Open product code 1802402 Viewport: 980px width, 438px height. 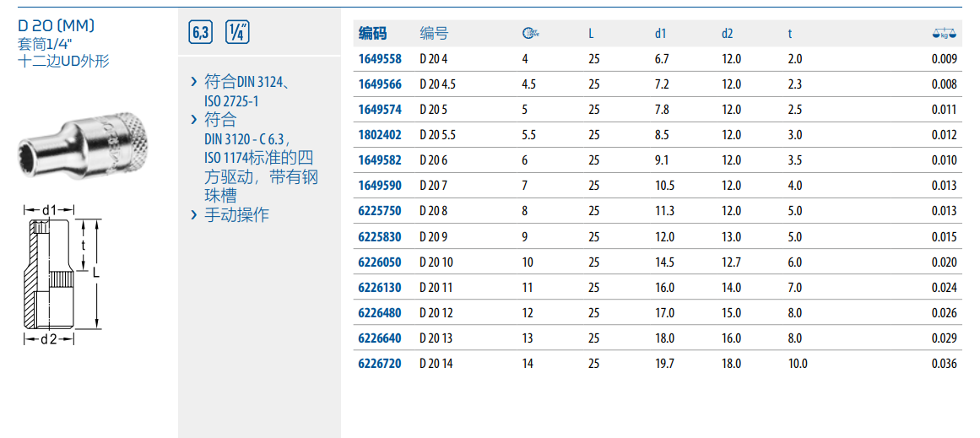pyautogui.click(x=380, y=135)
